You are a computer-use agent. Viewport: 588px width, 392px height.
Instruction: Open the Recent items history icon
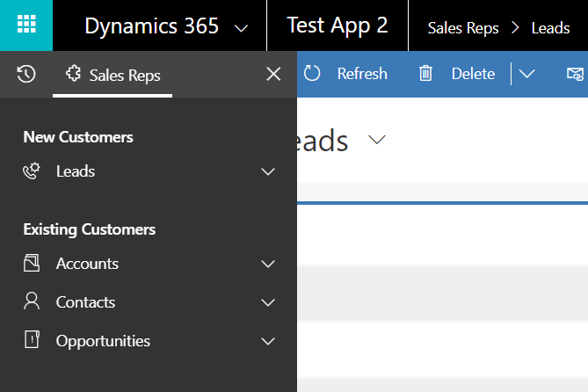pos(26,74)
